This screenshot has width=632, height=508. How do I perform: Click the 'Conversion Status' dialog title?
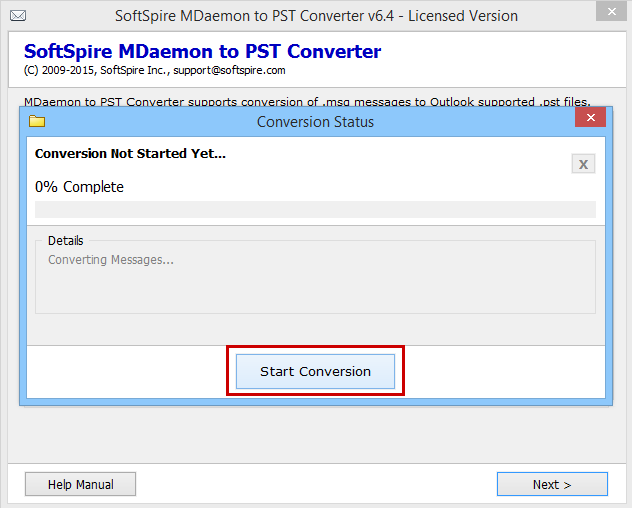(x=315, y=122)
